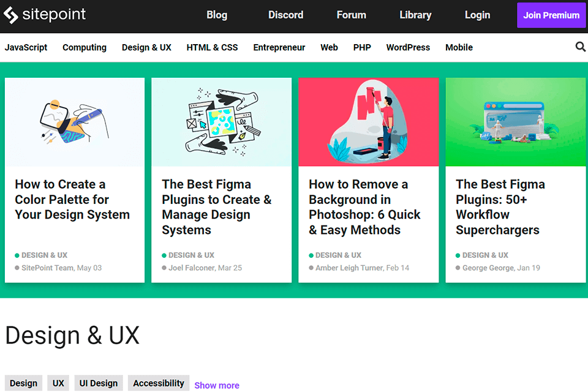Click DESIGN & UX tag on SitePoint Team card
588x392 pixels.
44,255
